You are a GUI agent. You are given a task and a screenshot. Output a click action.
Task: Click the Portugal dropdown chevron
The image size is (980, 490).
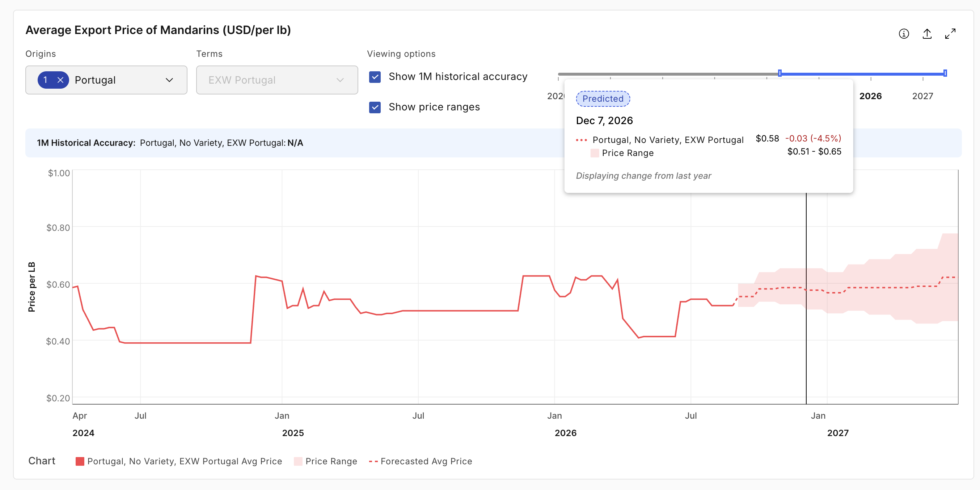tap(169, 80)
